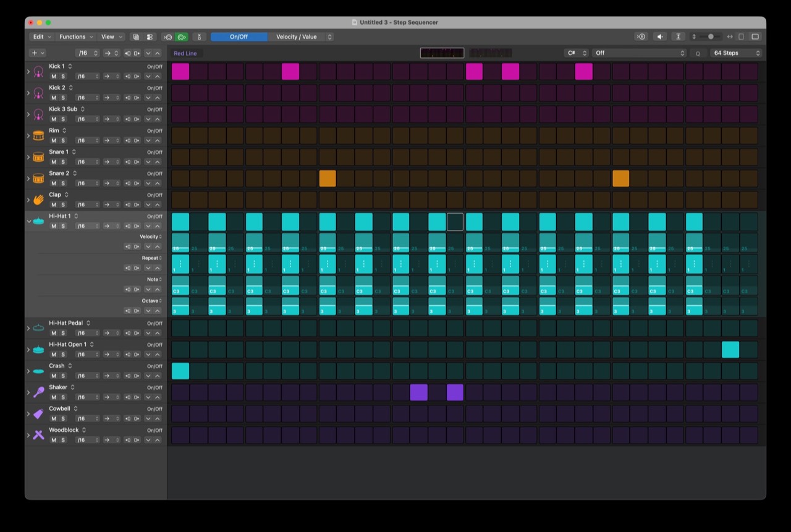Screen dimensions: 791x532
Task: Expand the Snare 2 row subrows
Action: point(28,179)
